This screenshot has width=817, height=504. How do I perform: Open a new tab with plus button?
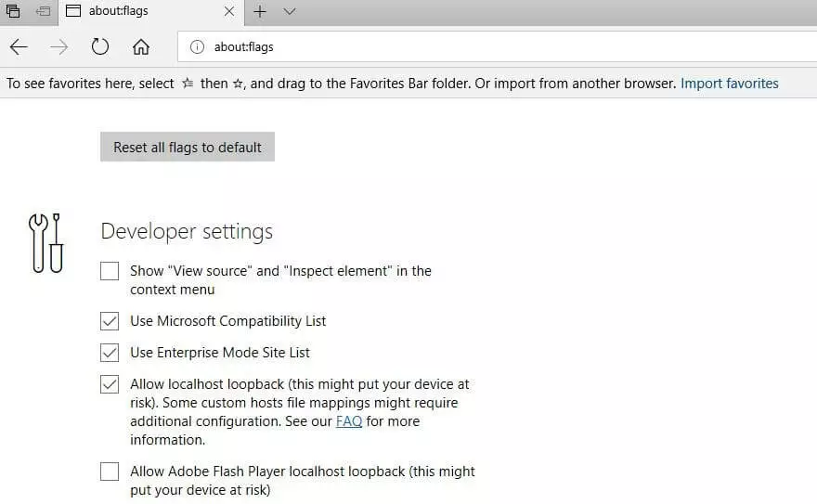click(x=260, y=11)
